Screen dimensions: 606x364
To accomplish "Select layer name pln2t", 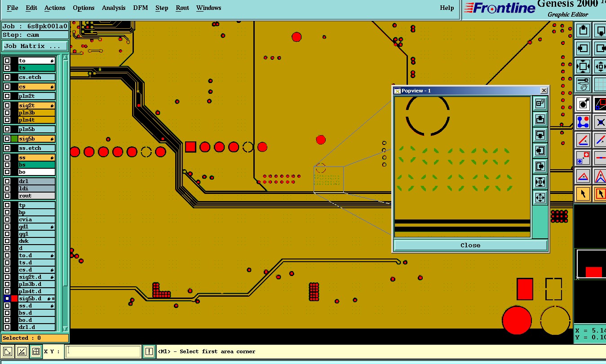I will (x=37, y=96).
